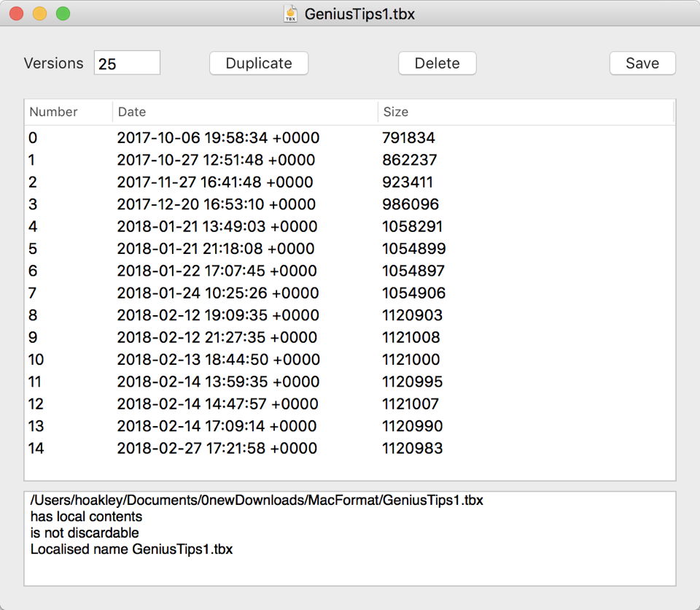Click the file path text in info box

(256, 501)
